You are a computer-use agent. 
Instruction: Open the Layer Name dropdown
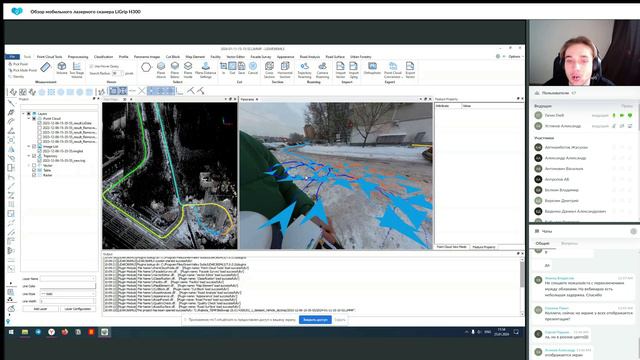pos(67,279)
